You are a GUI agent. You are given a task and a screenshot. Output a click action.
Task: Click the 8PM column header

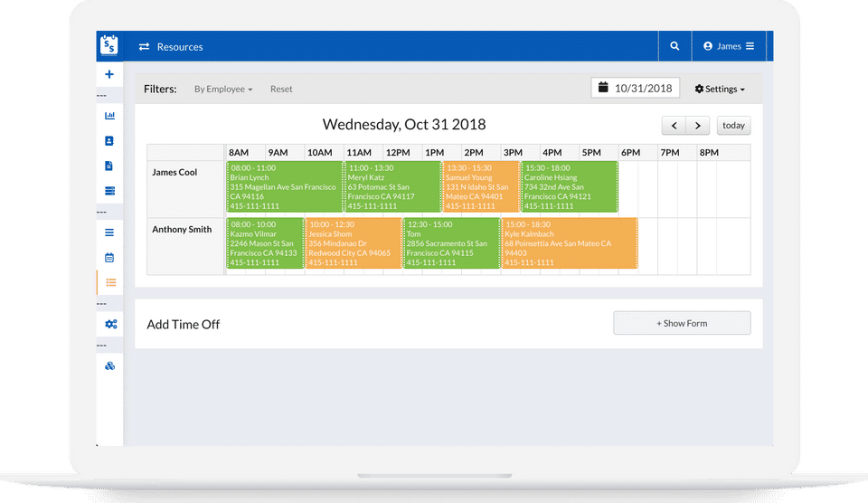tap(709, 152)
